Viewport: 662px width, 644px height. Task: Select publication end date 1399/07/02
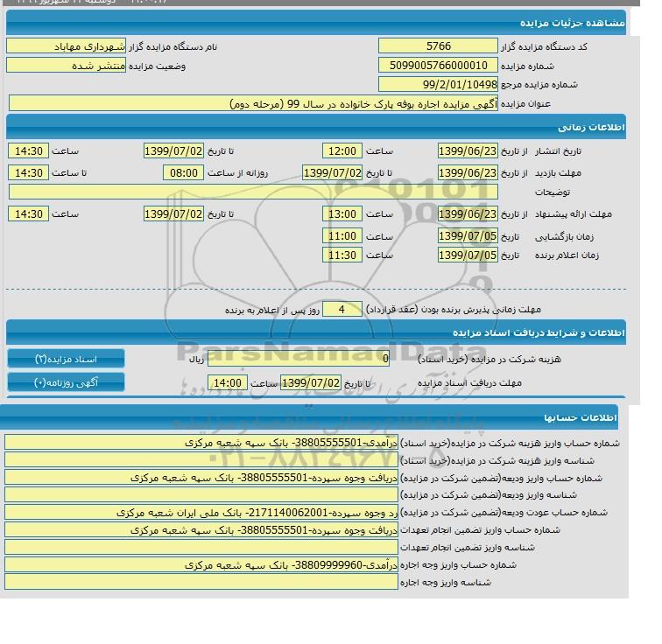[x=173, y=151]
